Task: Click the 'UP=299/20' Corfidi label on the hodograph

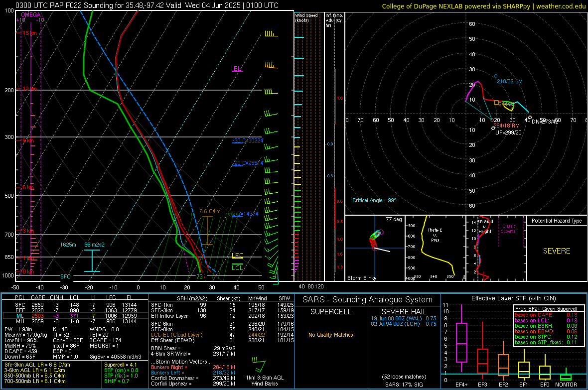Action: pyautogui.click(x=508, y=132)
